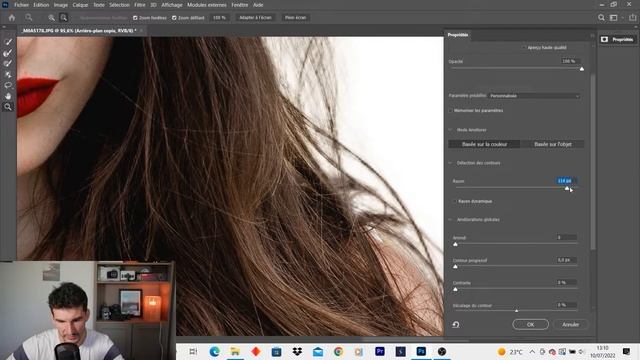Click the Rayon value input field

[x=566, y=181]
